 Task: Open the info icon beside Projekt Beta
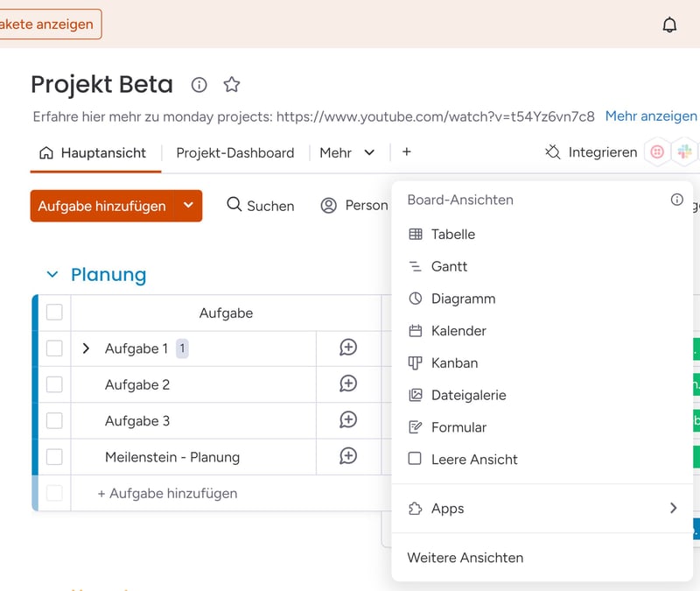(199, 85)
